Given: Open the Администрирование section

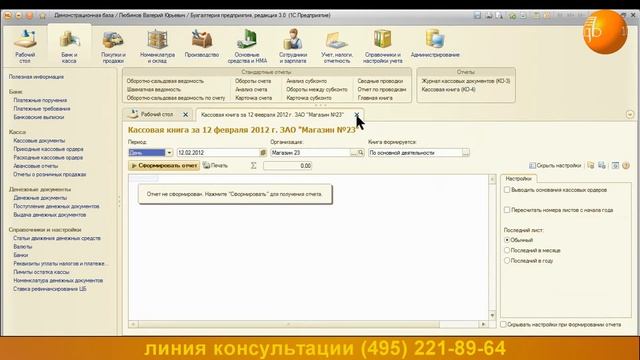Looking at the screenshot, I should [x=435, y=43].
